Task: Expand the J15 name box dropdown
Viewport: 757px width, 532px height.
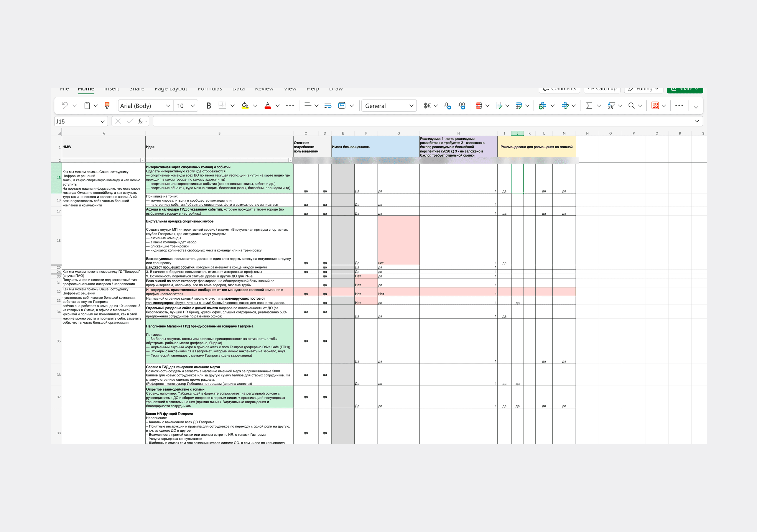Action: (x=102, y=122)
